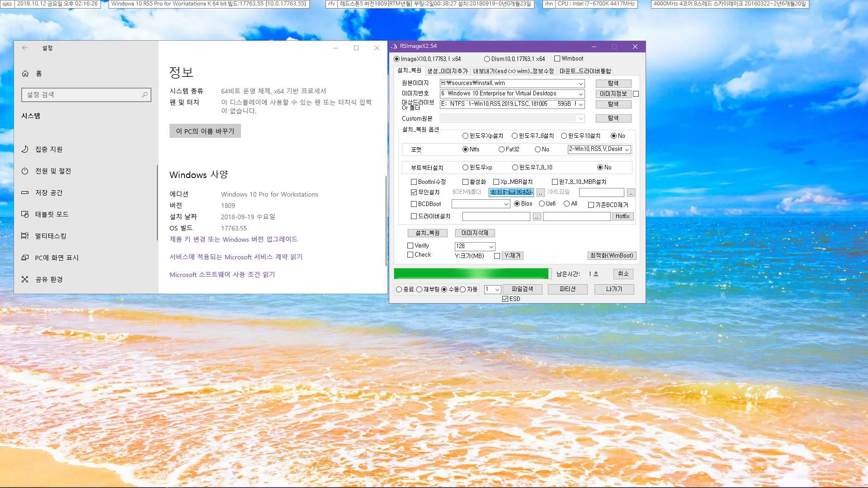The image size is (868, 488).
Task: Click the 드라이버설치 browse icon
Action: [x=537, y=216]
